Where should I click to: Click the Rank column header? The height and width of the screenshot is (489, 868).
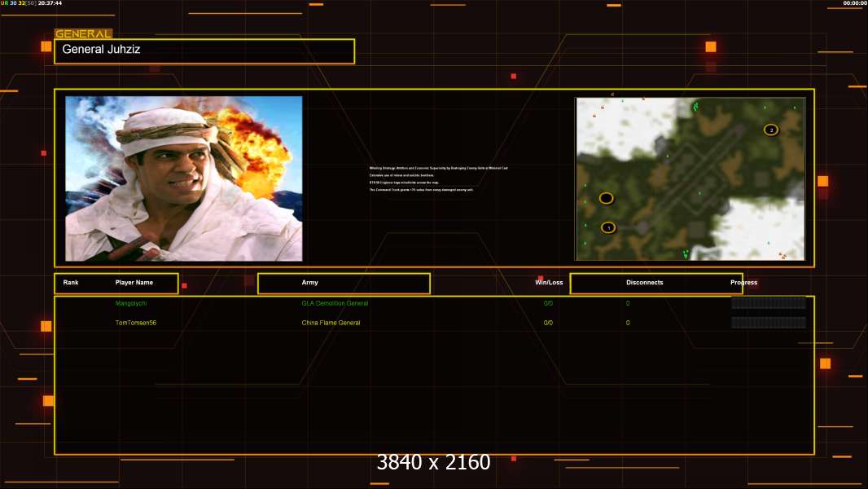click(x=71, y=283)
